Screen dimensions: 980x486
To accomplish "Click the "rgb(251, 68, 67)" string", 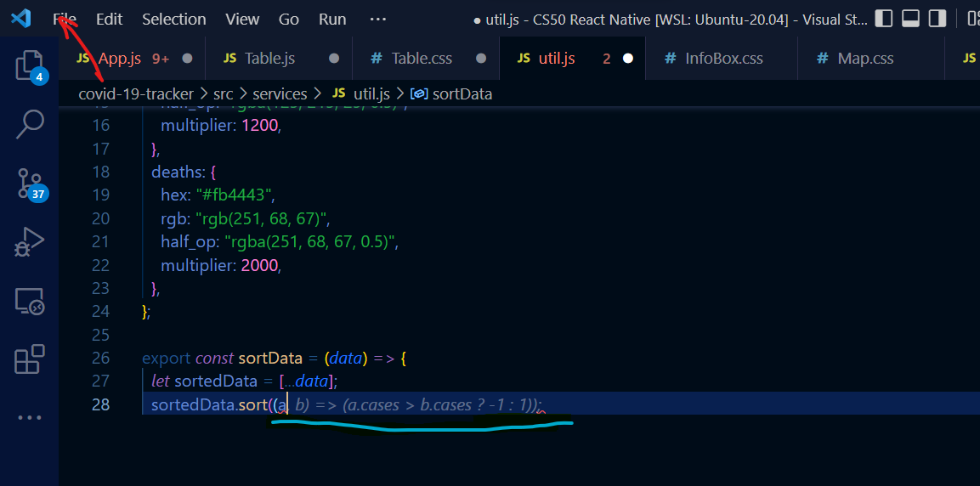I will point(261,218).
